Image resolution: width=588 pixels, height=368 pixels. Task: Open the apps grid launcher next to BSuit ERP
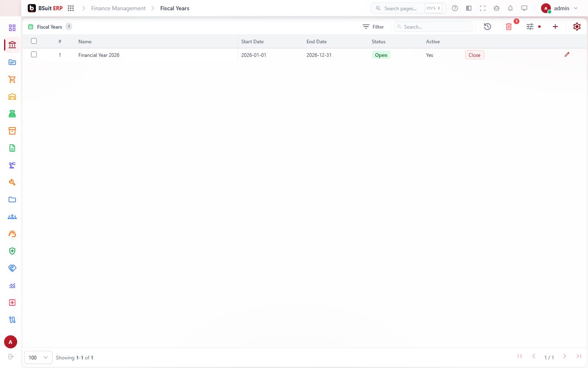tap(71, 8)
